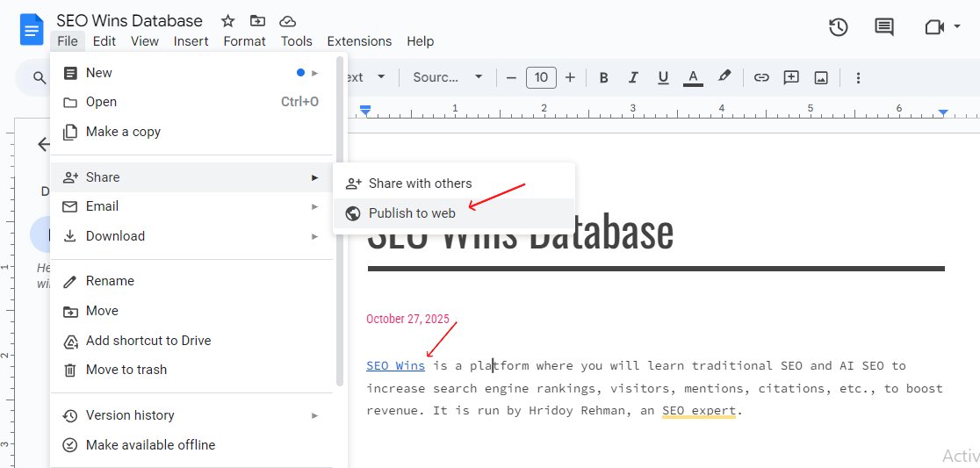The width and height of the screenshot is (980, 468).
Task: Open the Format menu
Action: [244, 41]
